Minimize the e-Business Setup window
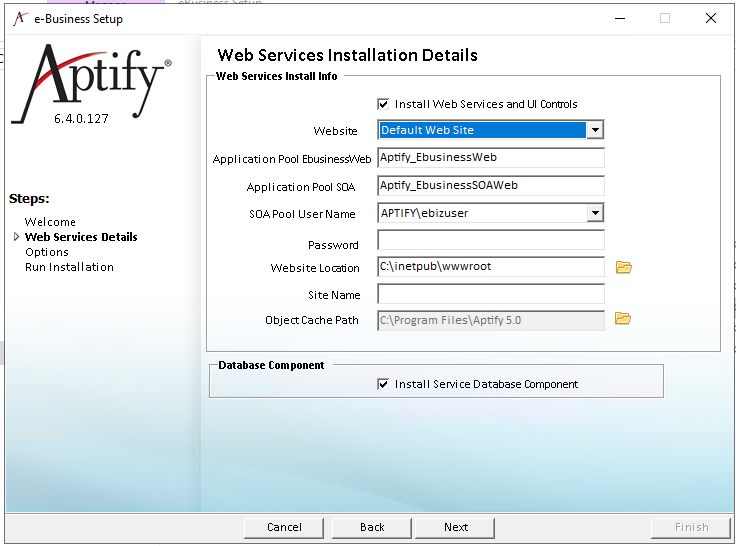This screenshot has width=736, height=546. pyautogui.click(x=620, y=18)
